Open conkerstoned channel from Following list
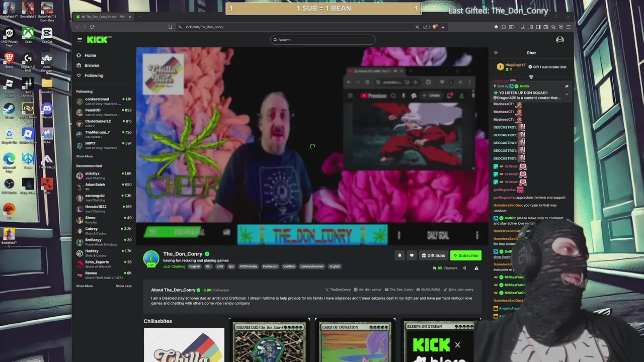 coord(104,101)
